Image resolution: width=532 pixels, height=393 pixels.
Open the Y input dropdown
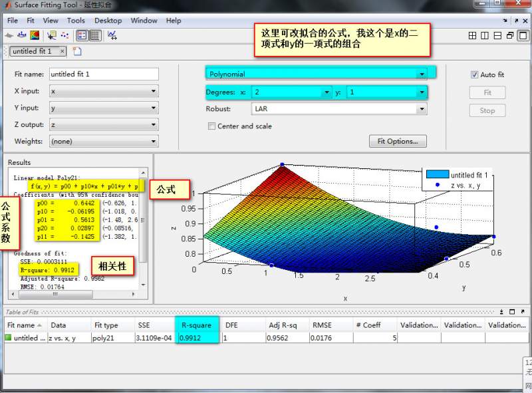click(x=104, y=108)
